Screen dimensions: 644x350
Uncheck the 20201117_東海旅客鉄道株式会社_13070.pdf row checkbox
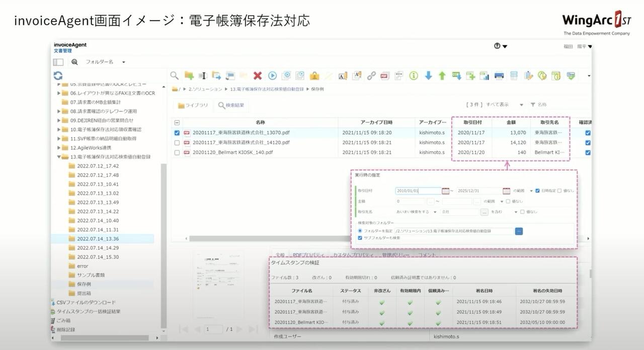177,133
